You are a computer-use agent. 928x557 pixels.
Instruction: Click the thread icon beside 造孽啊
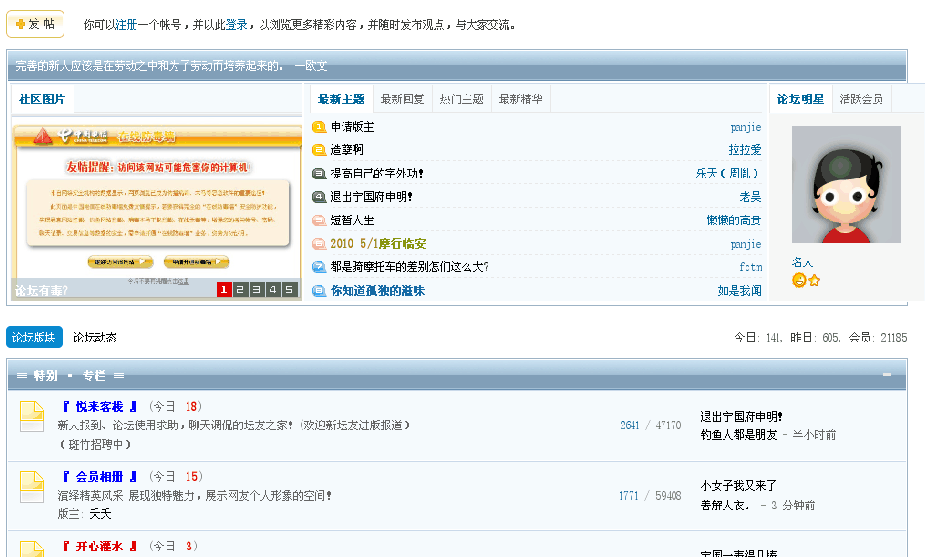point(319,150)
